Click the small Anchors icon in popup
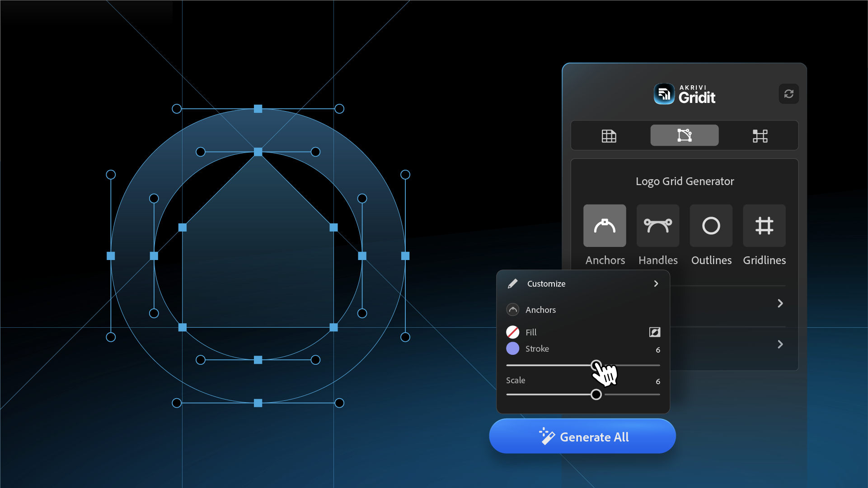Screen dimensions: 868x488 512,310
